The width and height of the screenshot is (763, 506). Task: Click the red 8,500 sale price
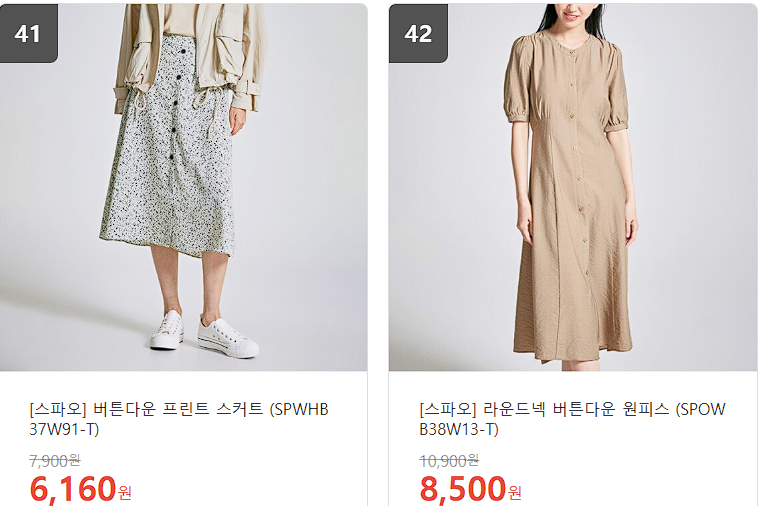click(x=462, y=488)
